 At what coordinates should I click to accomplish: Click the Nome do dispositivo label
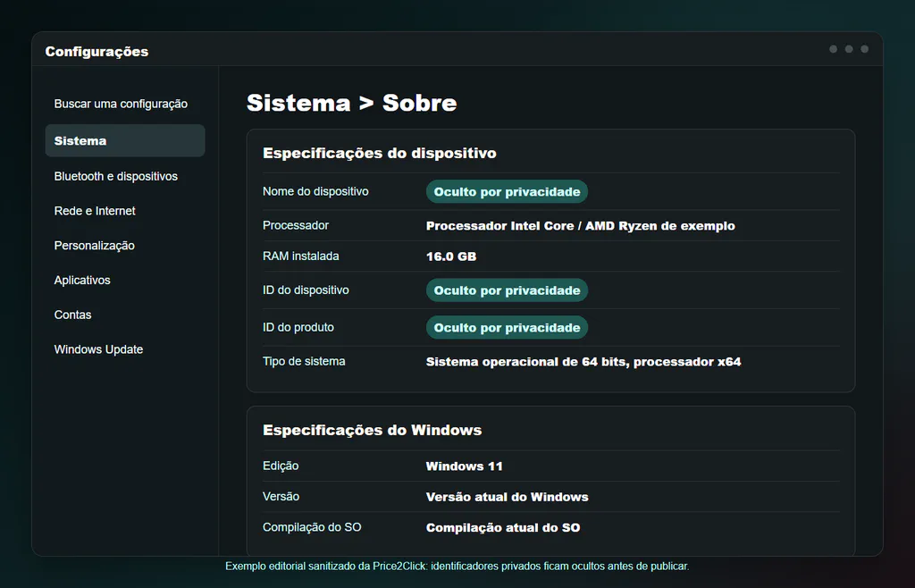point(315,191)
